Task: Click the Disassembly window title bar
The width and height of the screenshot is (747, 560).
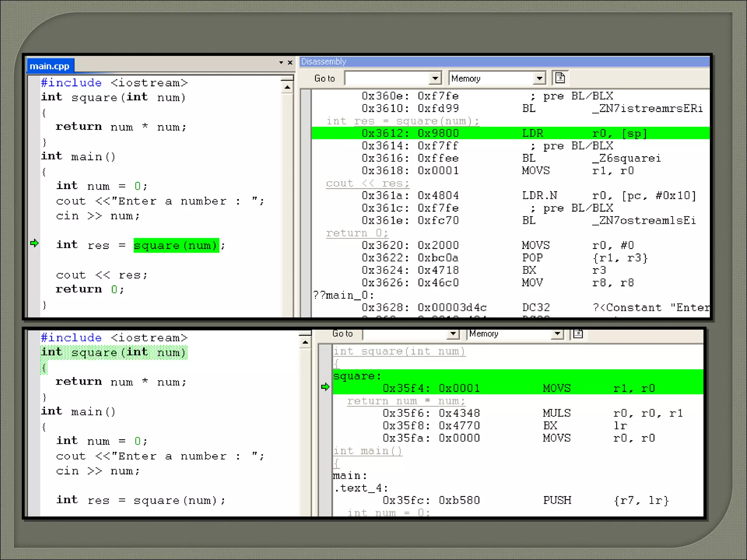Action: [x=503, y=62]
